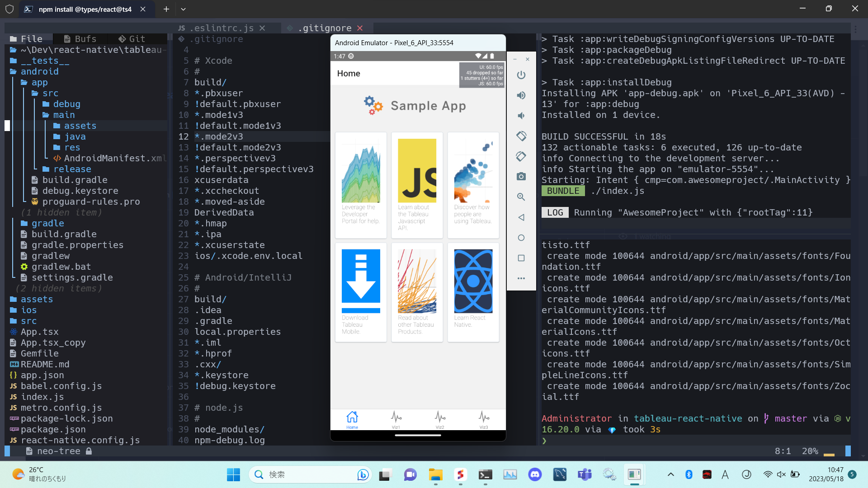Select the emulator zoom tool
This screenshot has height=488, width=868.
[x=521, y=197]
